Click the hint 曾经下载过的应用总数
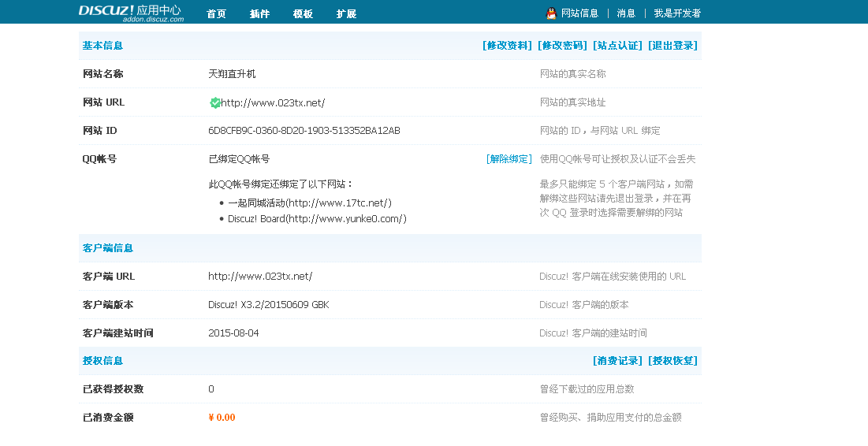The width and height of the screenshot is (868, 446). [x=587, y=389]
